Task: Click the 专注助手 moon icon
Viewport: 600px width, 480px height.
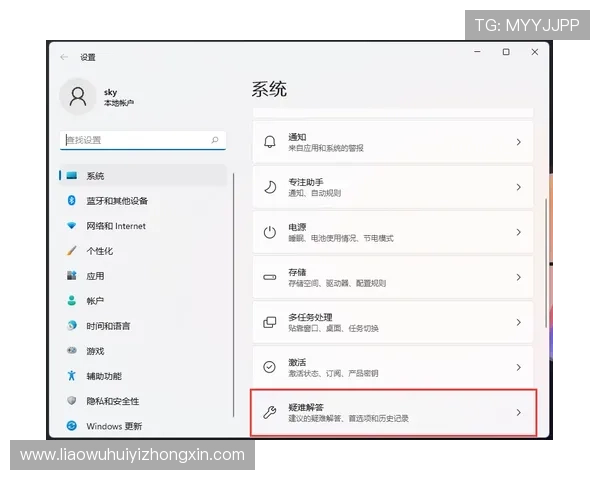Action: 270,187
